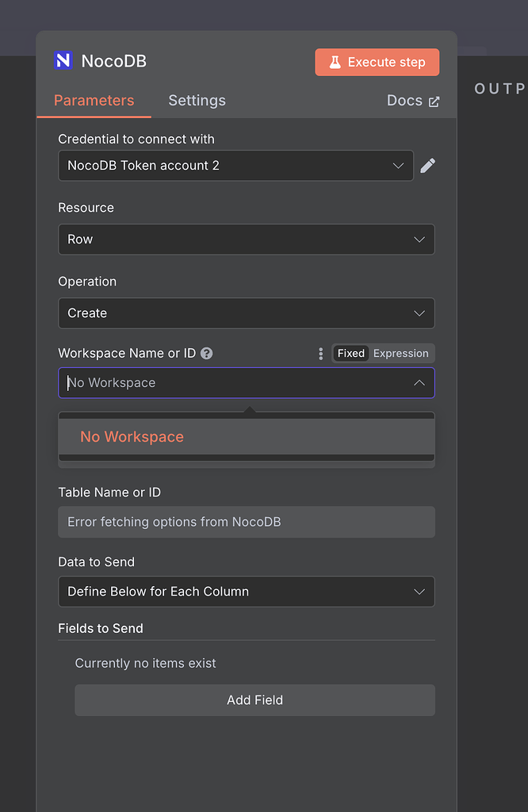This screenshot has width=528, height=812.
Task: Set the Workspace field to Fixed mode
Action: coord(350,353)
